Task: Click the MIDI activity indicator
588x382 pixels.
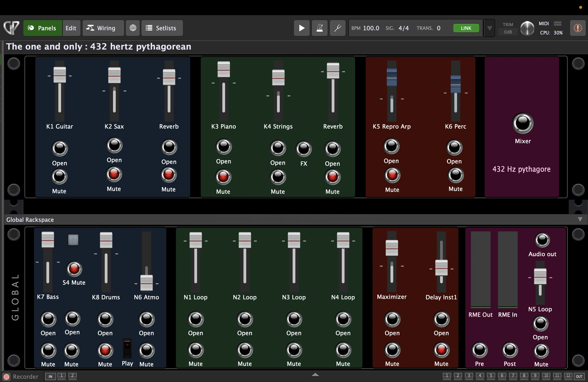Action: click(558, 24)
